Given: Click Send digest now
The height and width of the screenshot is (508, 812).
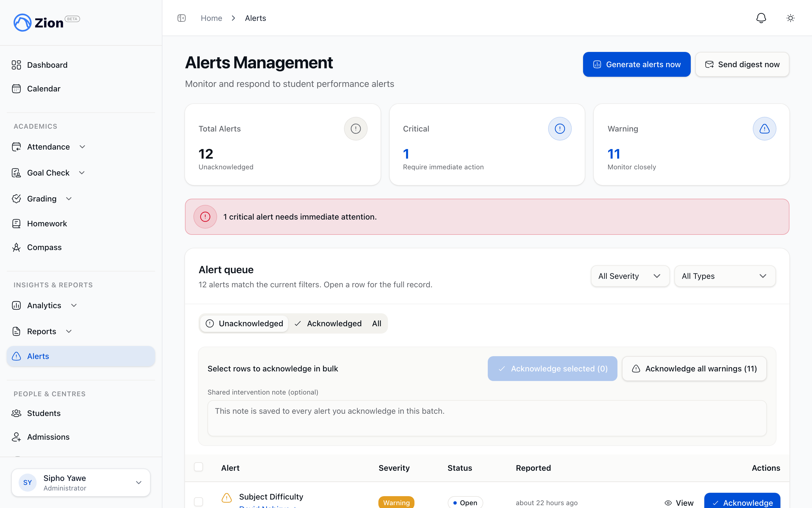Looking at the screenshot, I should coord(742,65).
